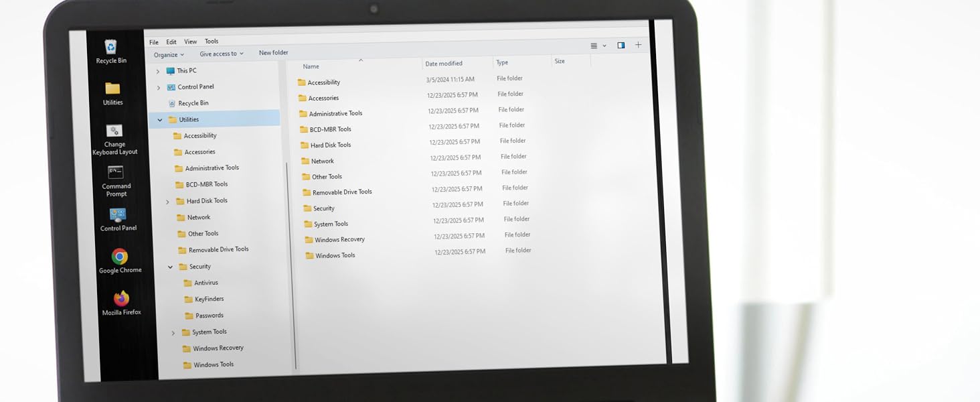Click the Network folder icon in file list
The width and height of the screenshot is (980, 402).
pos(305,161)
